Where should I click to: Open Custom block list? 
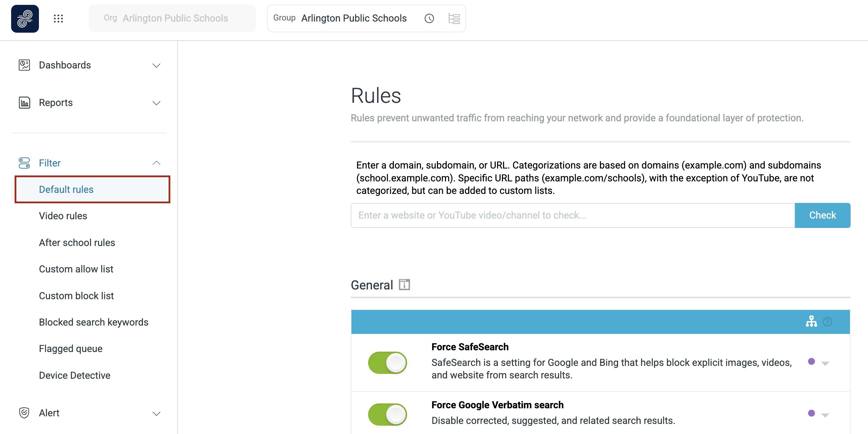pos(76,296)
